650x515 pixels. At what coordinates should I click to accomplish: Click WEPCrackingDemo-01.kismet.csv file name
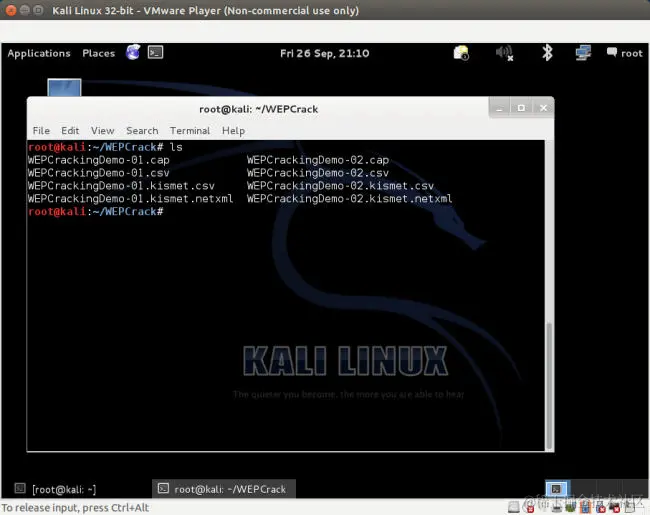point(121,186)
